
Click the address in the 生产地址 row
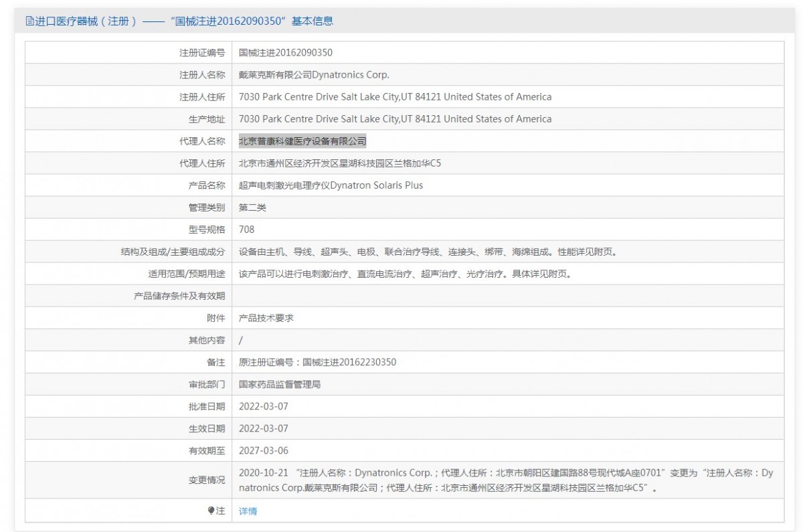(395, 119)
